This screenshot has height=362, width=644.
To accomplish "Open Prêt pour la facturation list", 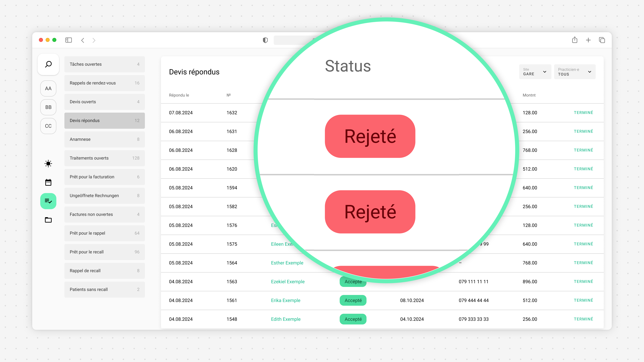I will (104, 177).
